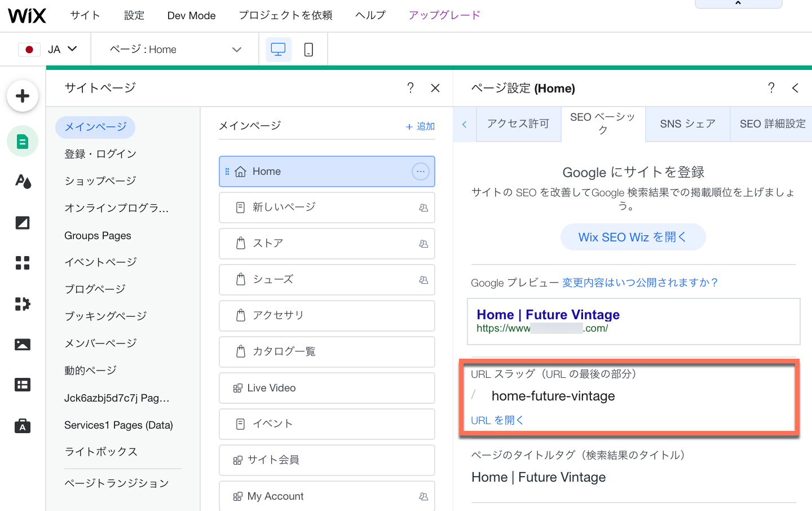Click members icon on ストア row
The width and height of the screenshot is (812, 511).
pos(423,244)
